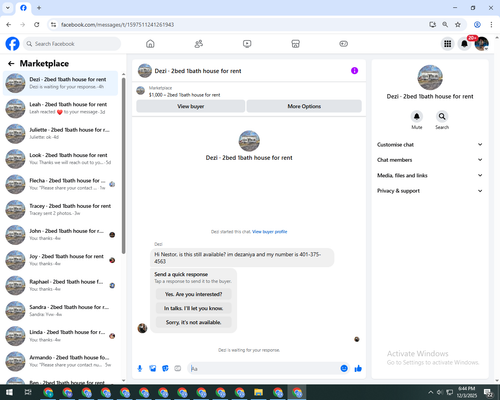Open the Marketplace store icon
Viewport: 500px width, 400px height.
point(295,44)
